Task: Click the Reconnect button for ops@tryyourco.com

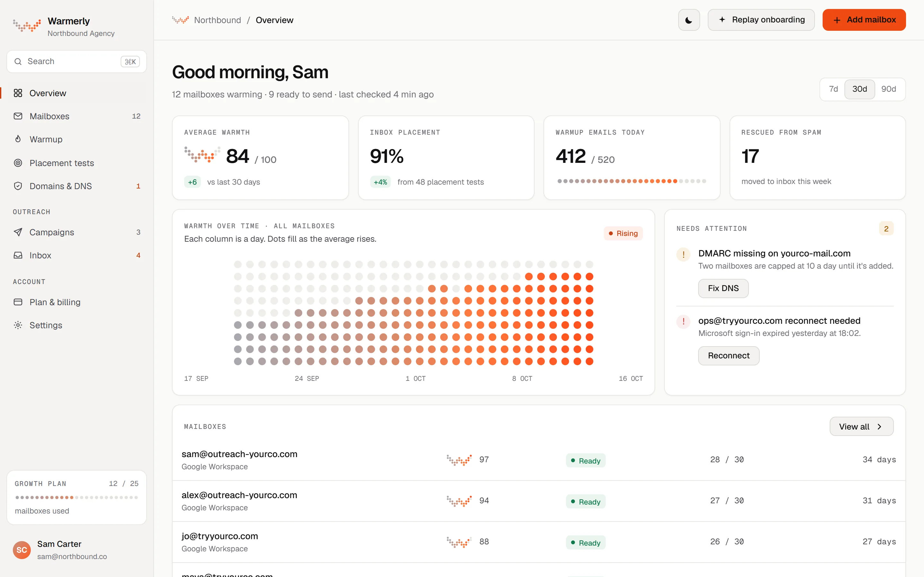Action: coord(729,355)
